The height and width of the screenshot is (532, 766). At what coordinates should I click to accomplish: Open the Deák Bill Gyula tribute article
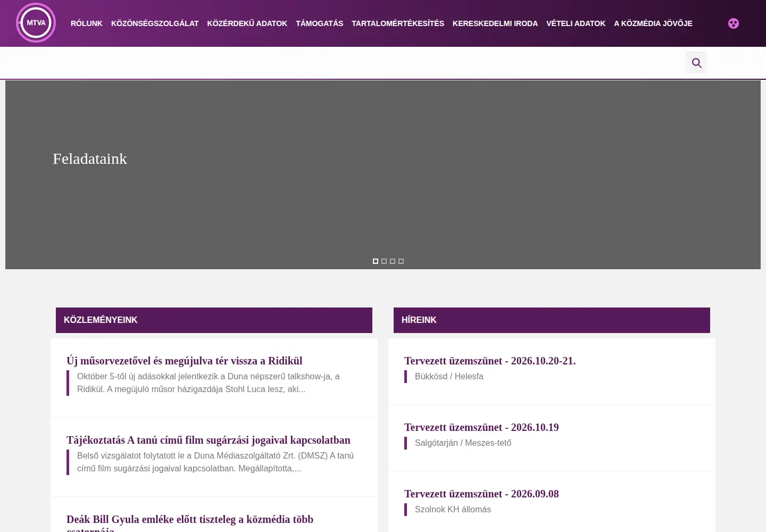(190, 524)
